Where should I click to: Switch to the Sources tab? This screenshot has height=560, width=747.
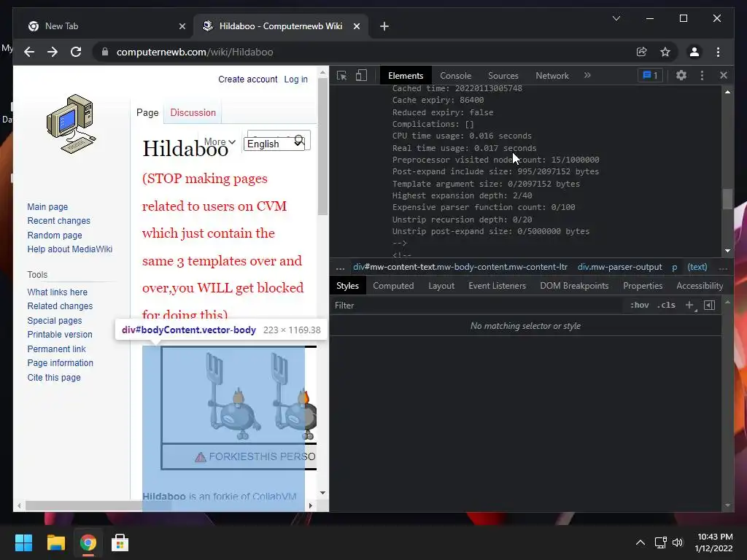(503, 76)
